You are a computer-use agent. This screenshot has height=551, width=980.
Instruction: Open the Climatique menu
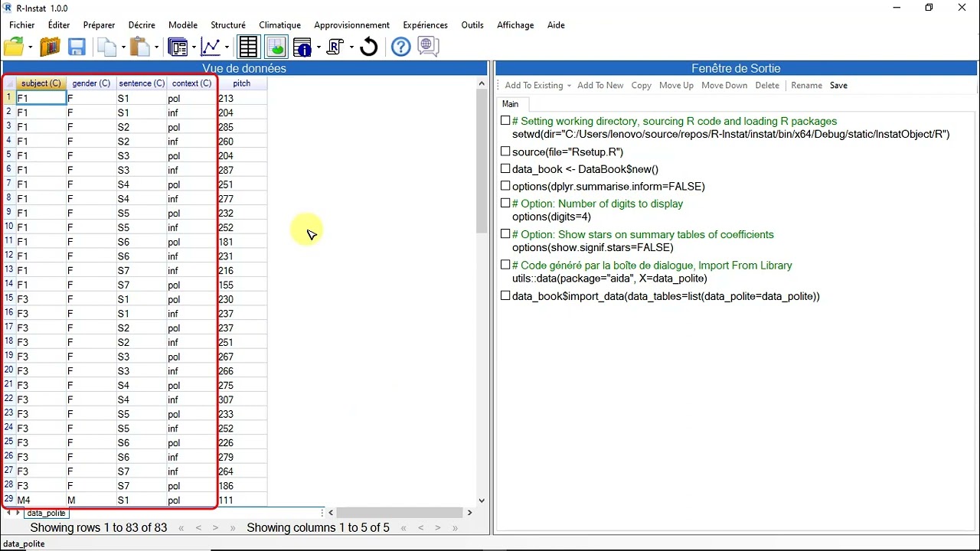point(280,25)
